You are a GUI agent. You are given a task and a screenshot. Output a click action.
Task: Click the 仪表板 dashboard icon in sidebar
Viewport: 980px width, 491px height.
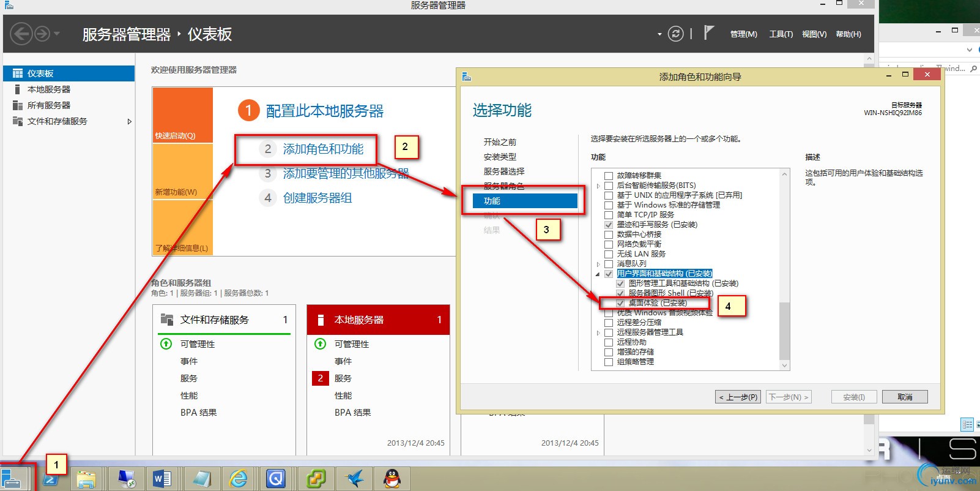pos(18,73)
